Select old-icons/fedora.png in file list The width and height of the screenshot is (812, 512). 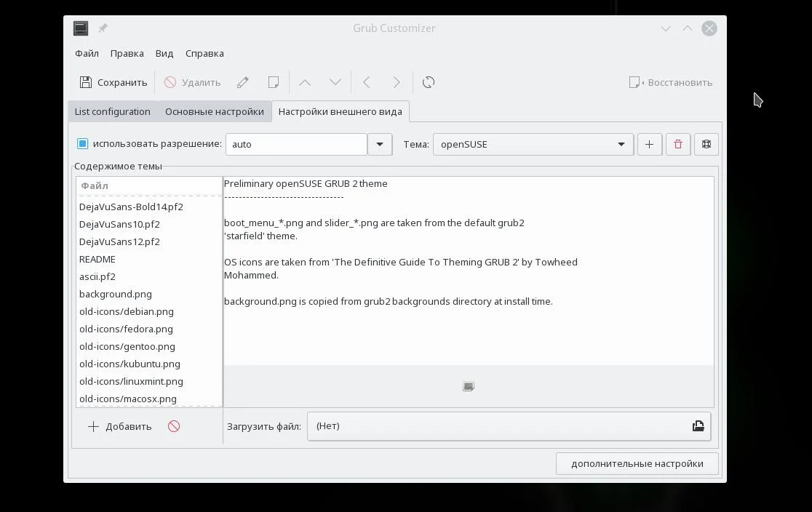click(149, 329)
